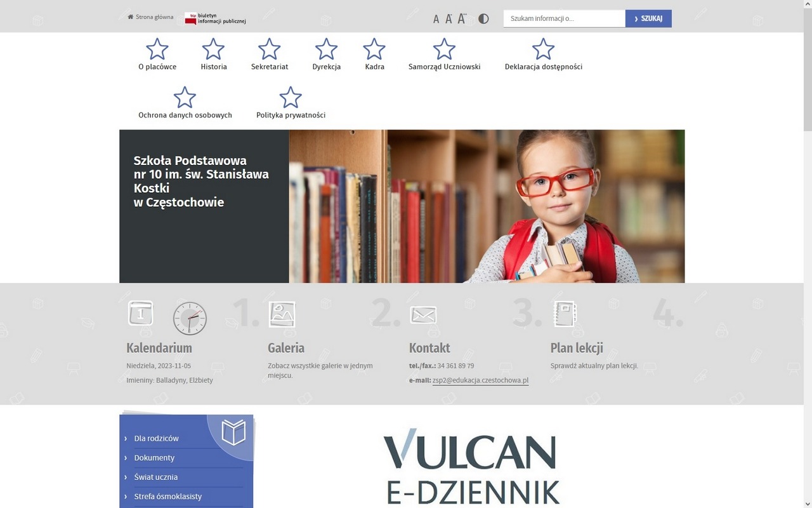Click the SZUKAJ search button
The image size is (812, 508).
click(648, 18)
